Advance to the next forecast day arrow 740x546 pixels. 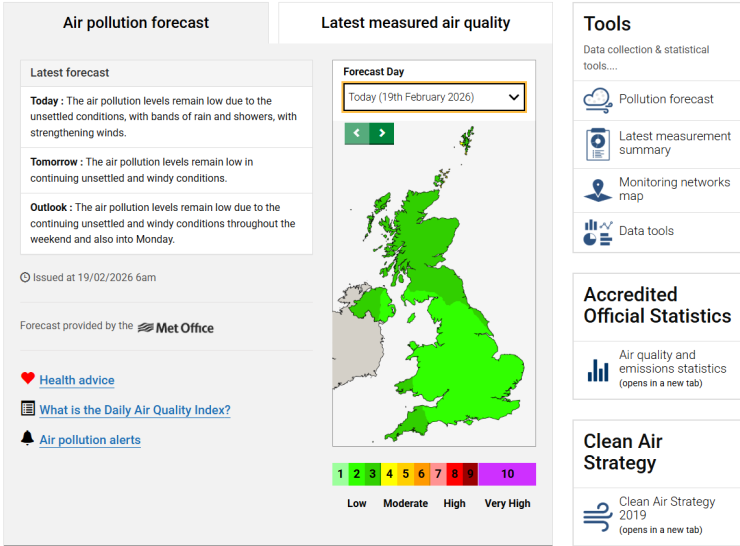382,134
